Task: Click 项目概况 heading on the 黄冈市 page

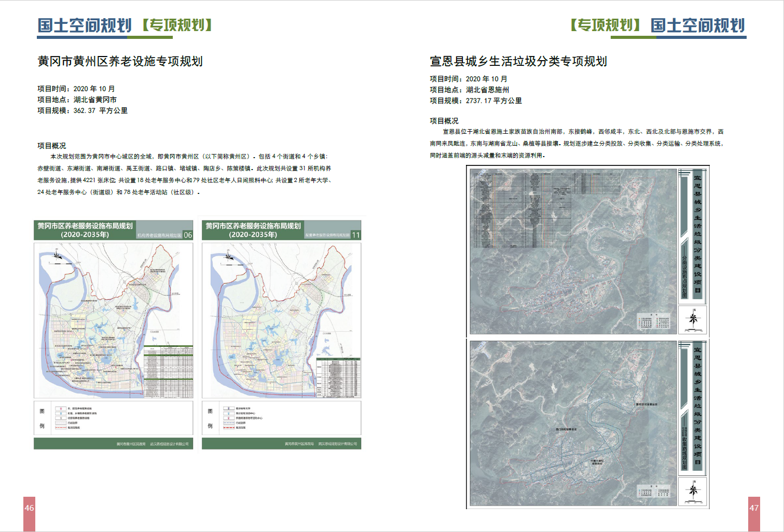Action: tap(52, 146)
